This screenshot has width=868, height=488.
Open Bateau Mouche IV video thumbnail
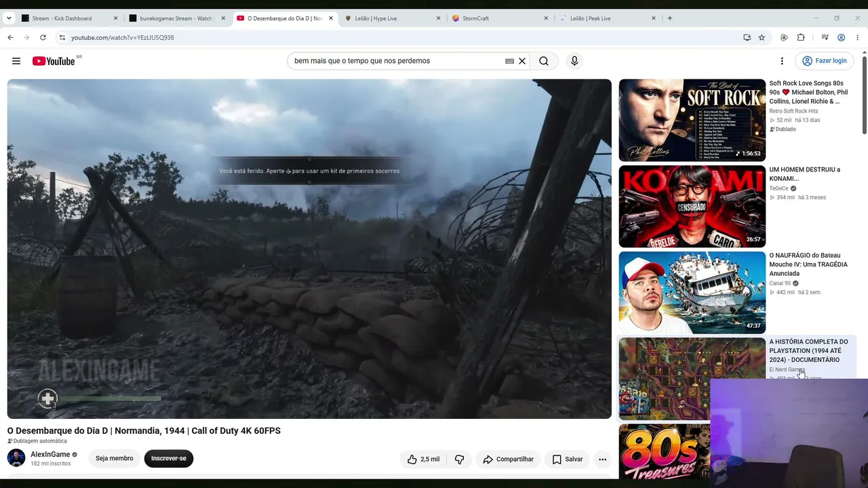pyautogui.click(x=692, y=292)
